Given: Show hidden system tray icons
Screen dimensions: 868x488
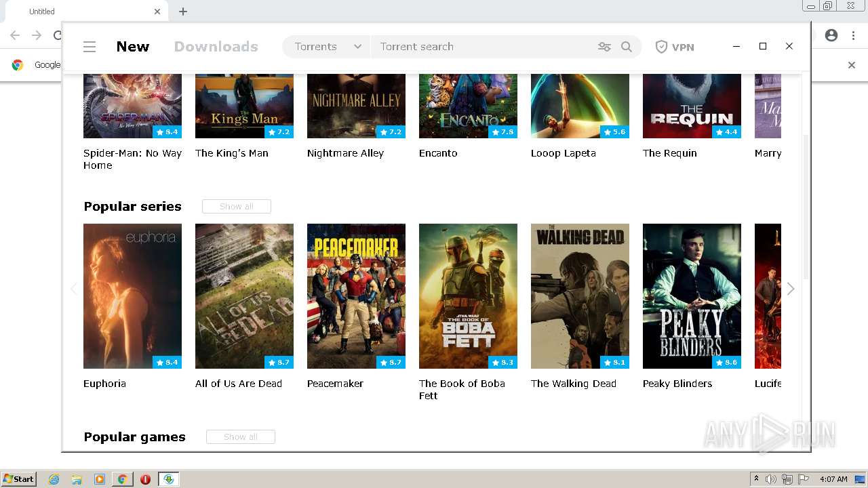Looking at the screenshot, I should (x=756, y=479).
